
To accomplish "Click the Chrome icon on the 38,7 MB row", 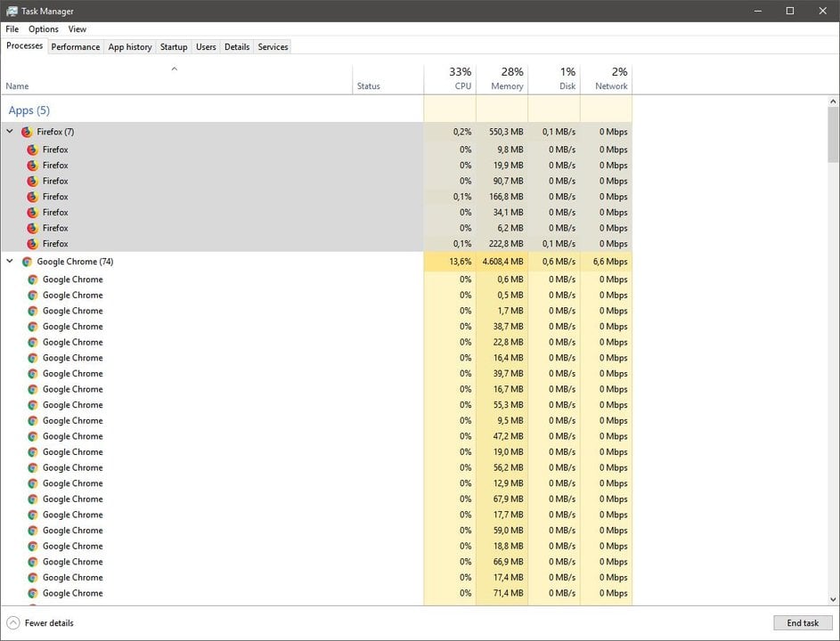I will [33, 327].
